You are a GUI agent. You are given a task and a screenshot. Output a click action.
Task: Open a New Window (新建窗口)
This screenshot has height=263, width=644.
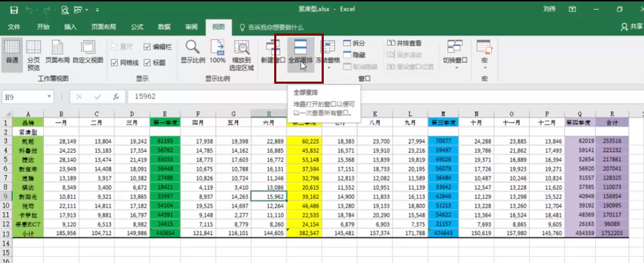[x=273, y=52]
